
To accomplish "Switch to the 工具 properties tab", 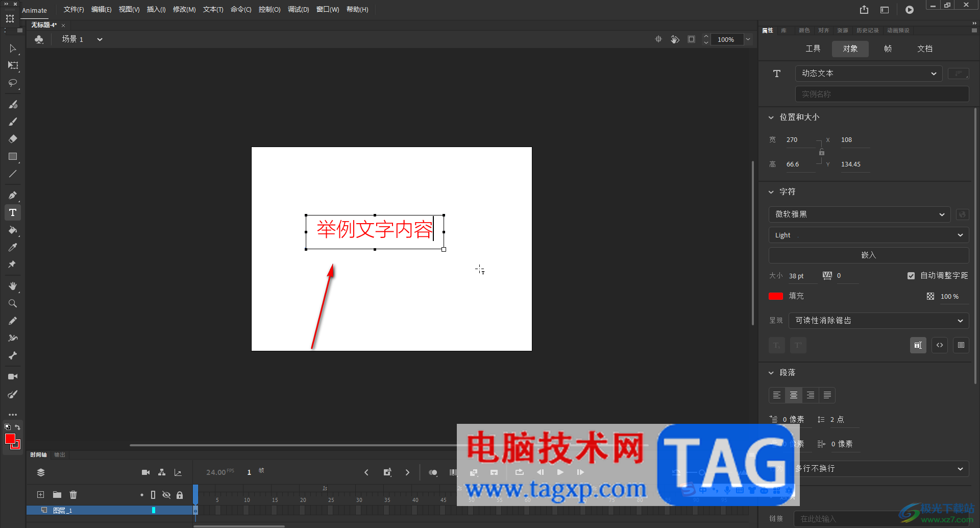I will click(813, 49).
